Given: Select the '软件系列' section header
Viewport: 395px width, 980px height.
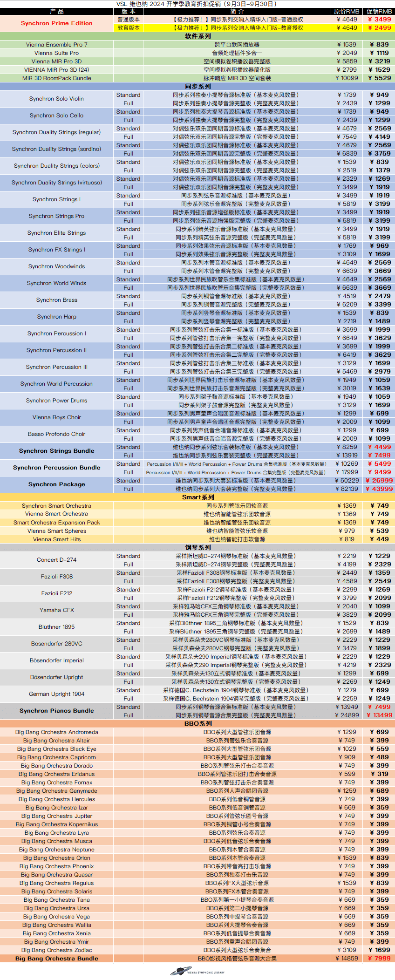Looking at the screenshot, I should pyautogui.click(x=197, y=36).
